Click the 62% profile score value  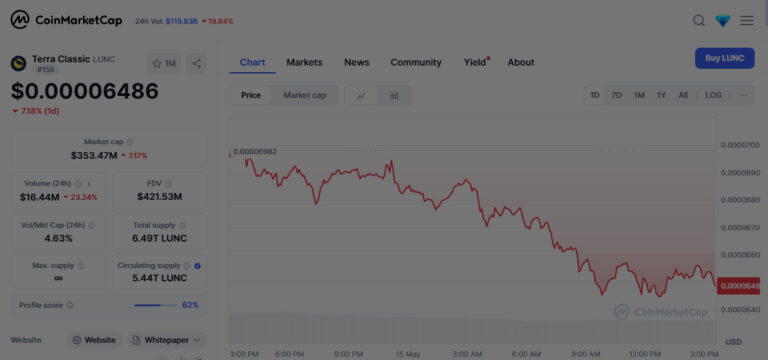191,305
